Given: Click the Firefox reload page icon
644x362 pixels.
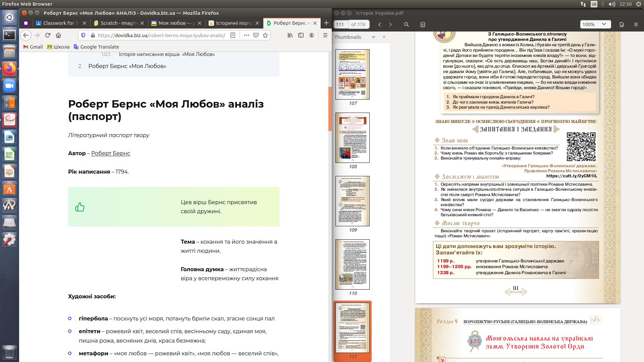Looking at the screenshot, I should [x=48, y=35].
